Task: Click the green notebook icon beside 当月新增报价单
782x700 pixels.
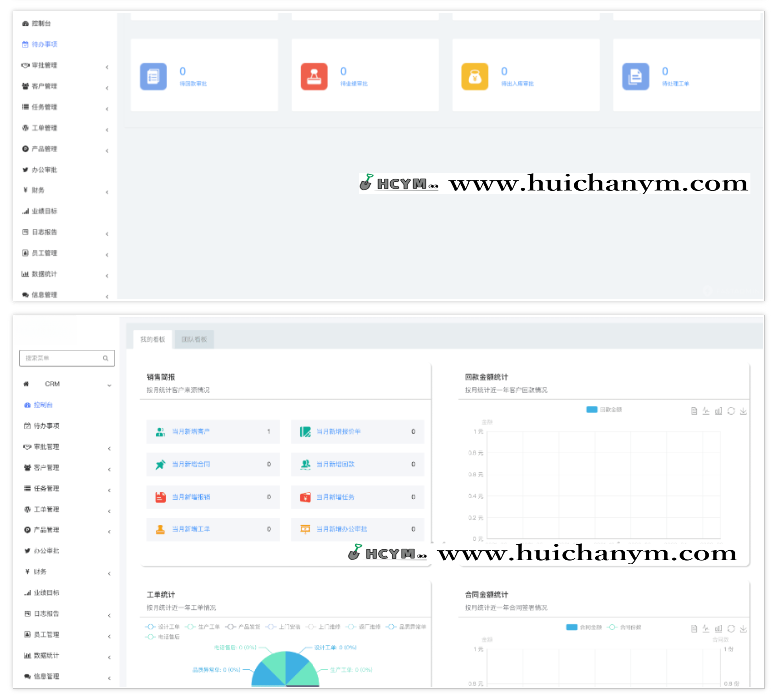Action: click(305, 432)
